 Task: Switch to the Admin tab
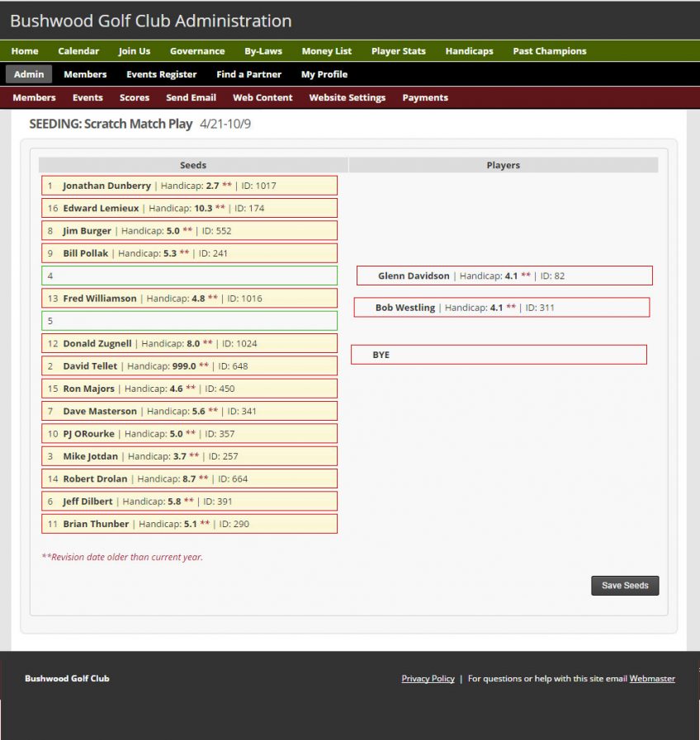point(28,73)
